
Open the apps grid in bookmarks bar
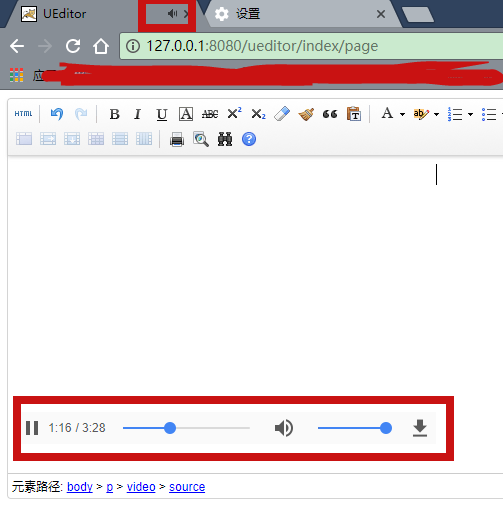(17, 75)
